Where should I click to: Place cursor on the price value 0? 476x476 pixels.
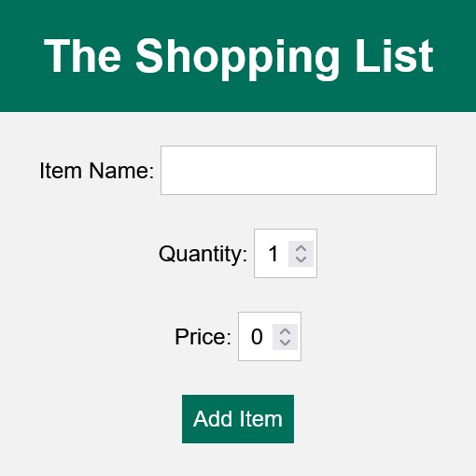(x=257, y=337)
